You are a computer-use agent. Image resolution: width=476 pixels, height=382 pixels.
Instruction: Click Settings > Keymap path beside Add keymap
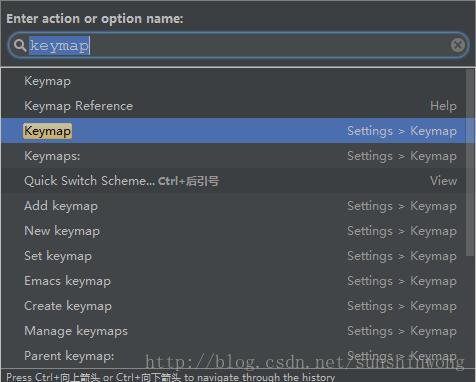(402, 206)
